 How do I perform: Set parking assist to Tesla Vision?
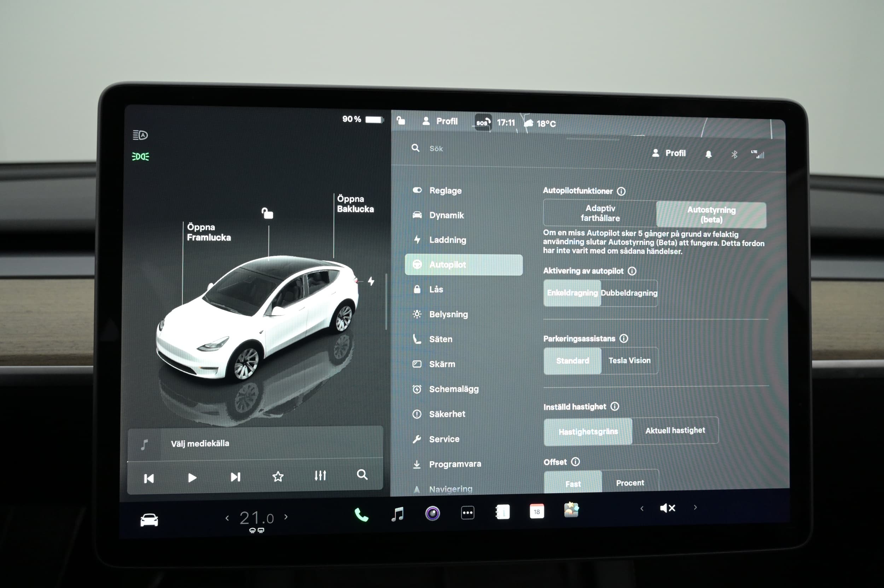(629, 360)
